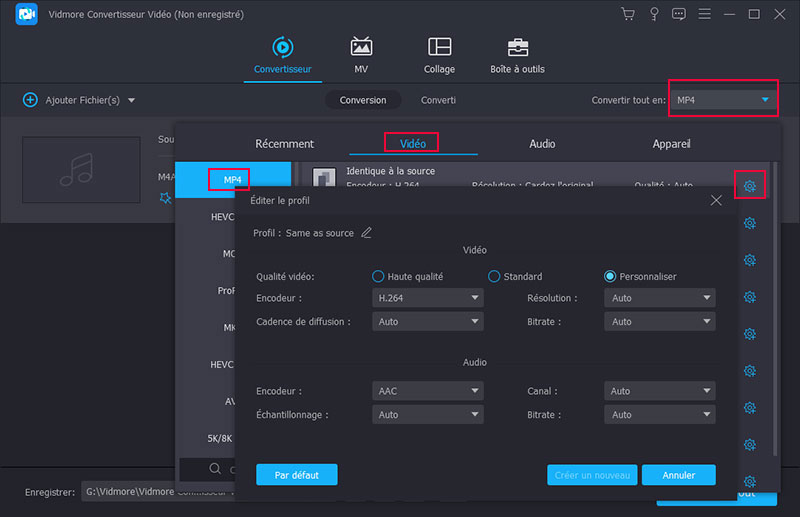This screenshot has width=800, height=517.
Task: Select the Standard video quality option
Action: (x=494, y=277)
